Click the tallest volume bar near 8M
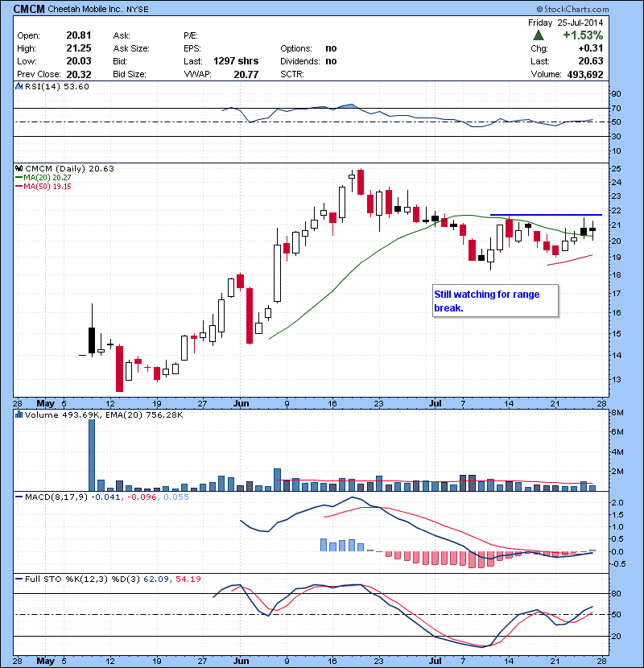Image resolution: width=644 pixels, height=668 pixels. [92, 455]
